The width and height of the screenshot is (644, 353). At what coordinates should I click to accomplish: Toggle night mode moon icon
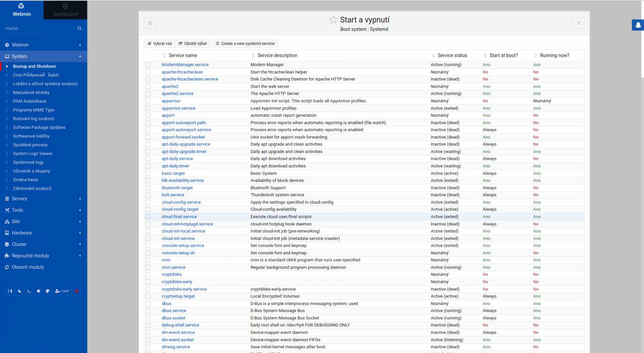pyautogui.click(x=19, y=291)
